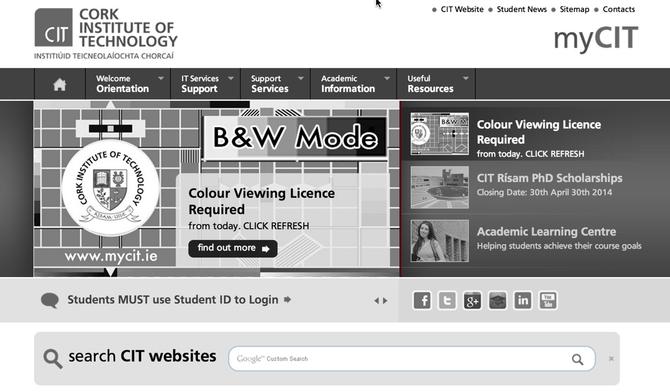Open the Google Plus social icon

[x=472, y=301]
